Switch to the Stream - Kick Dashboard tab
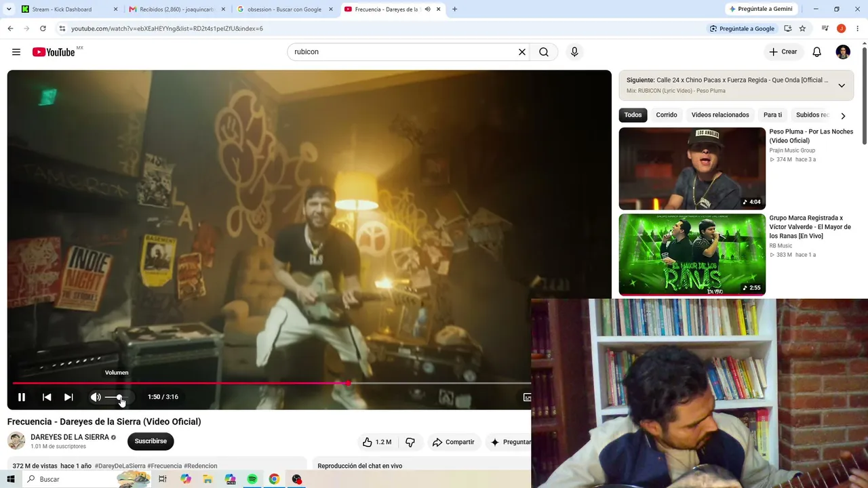868x488 pixels. [x=62, y=9]
